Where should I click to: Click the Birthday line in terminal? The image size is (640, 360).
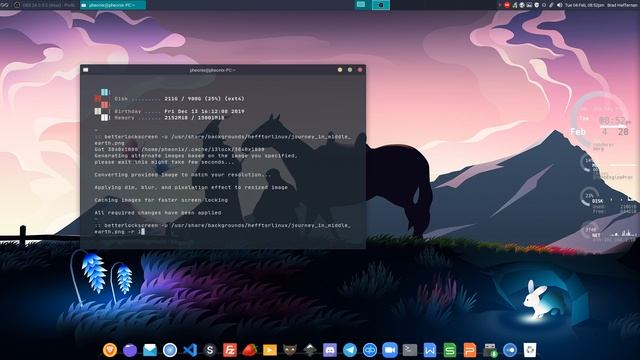click(179, 111)
